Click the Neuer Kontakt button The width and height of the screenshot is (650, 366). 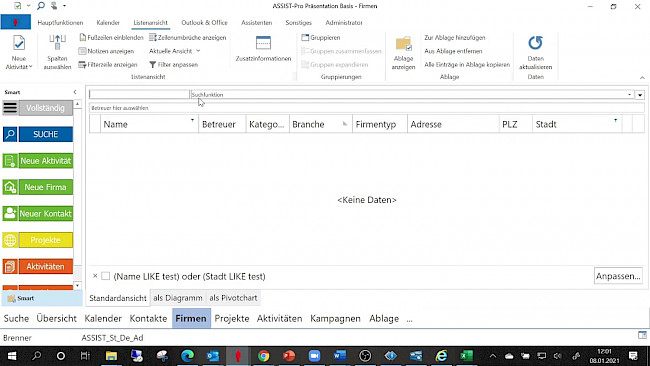click(x=46, y=213)
